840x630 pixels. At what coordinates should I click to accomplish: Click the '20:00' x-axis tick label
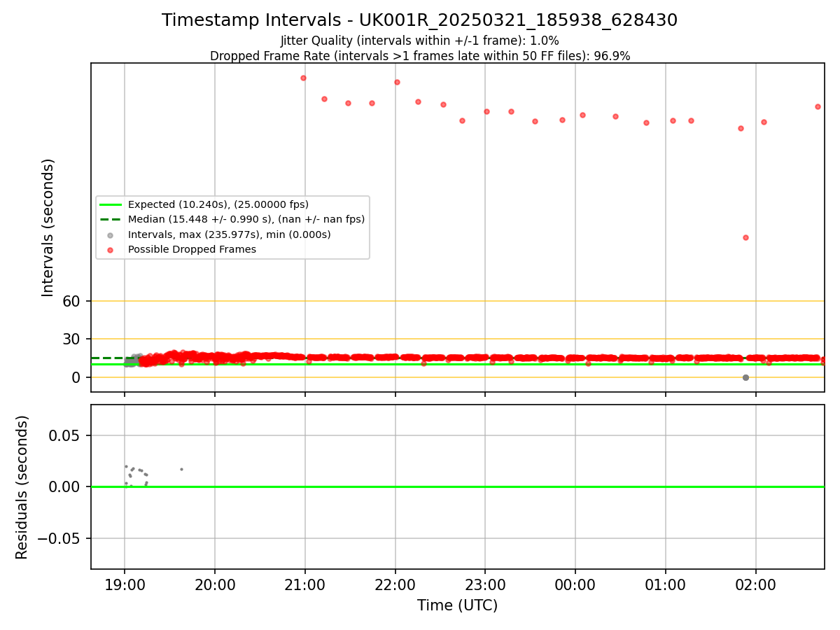point(215,585)
